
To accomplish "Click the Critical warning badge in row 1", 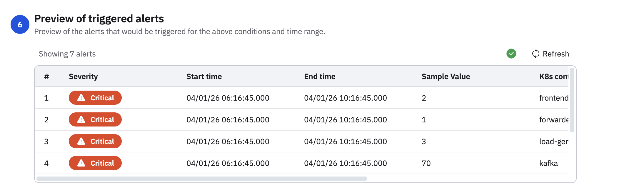I will coord(95,98).
